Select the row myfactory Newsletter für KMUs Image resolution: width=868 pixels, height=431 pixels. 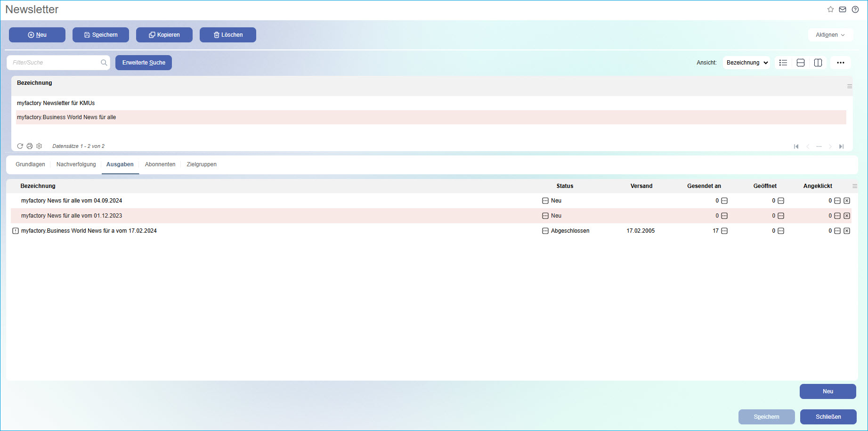[431, 103]
